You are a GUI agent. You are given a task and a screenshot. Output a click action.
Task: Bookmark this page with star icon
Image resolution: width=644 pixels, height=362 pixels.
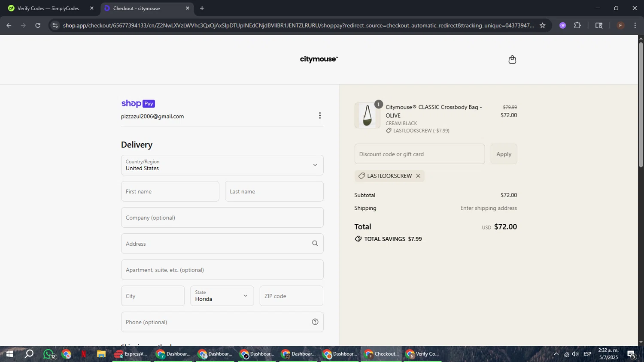point(543,25)
